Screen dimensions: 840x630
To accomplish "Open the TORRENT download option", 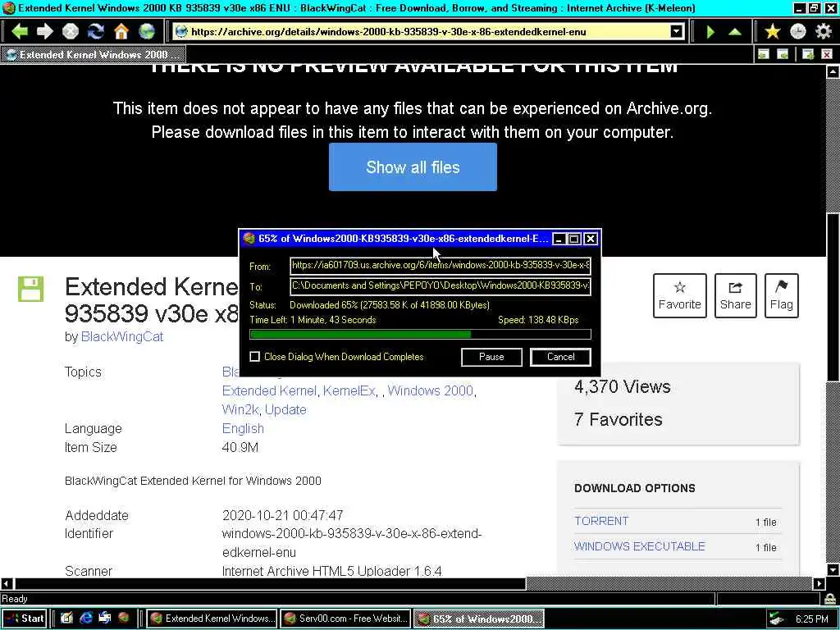I will point(601,521).
